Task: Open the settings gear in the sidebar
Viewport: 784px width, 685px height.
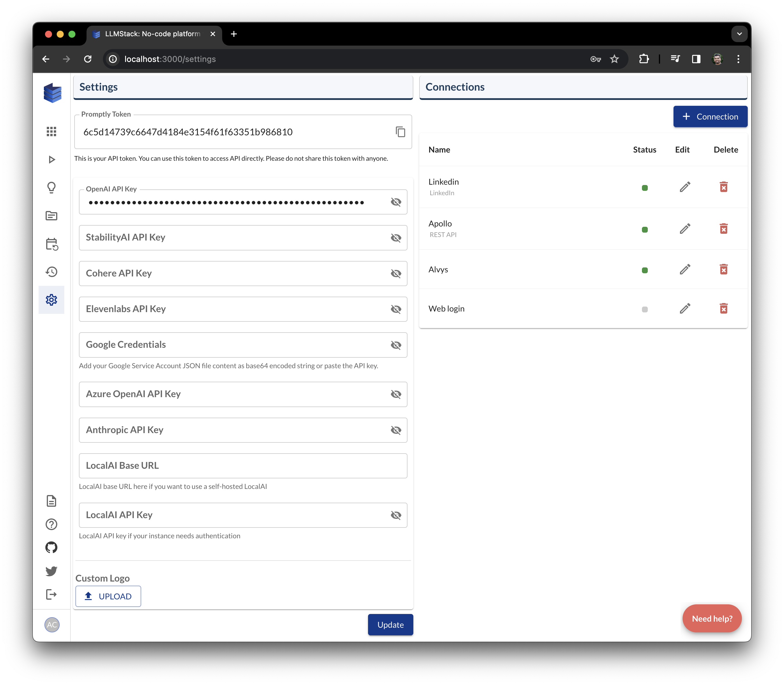Action: click(x=51, y=300)
